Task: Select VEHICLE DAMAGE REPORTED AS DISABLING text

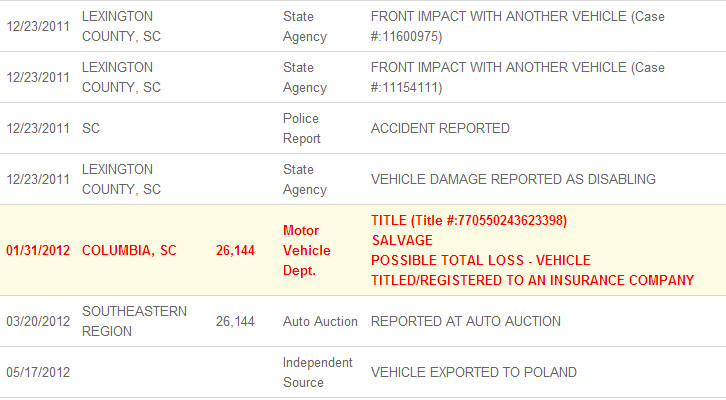Action: coord(513,179)
